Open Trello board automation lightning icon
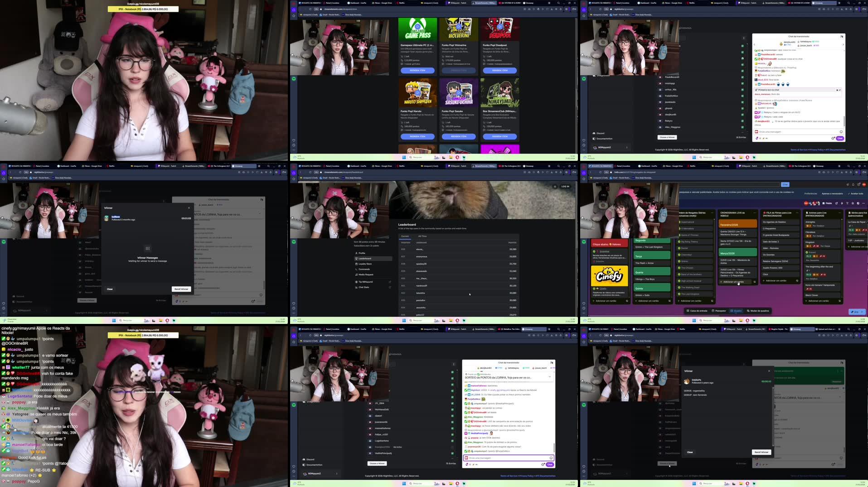868x487 pixels. [842, 203]
